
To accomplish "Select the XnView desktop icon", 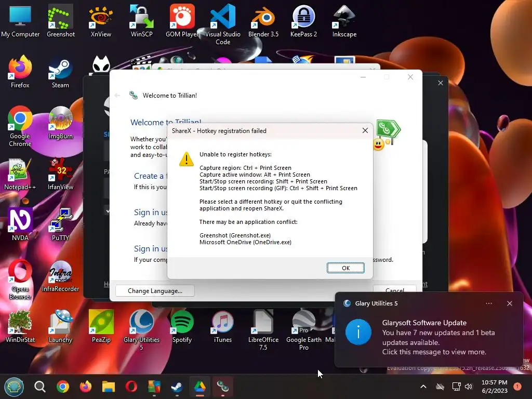I will coord(101,21).
